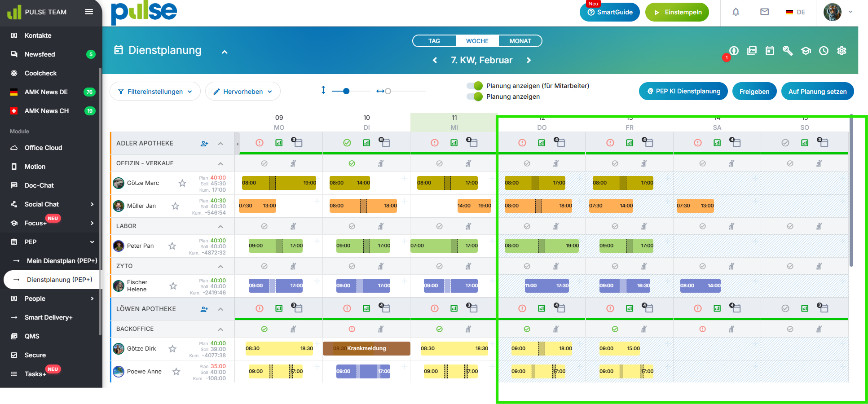Click Tuesday's green check in ADLER APOTHEKE row
868x404 pixels.
(347, 143)
